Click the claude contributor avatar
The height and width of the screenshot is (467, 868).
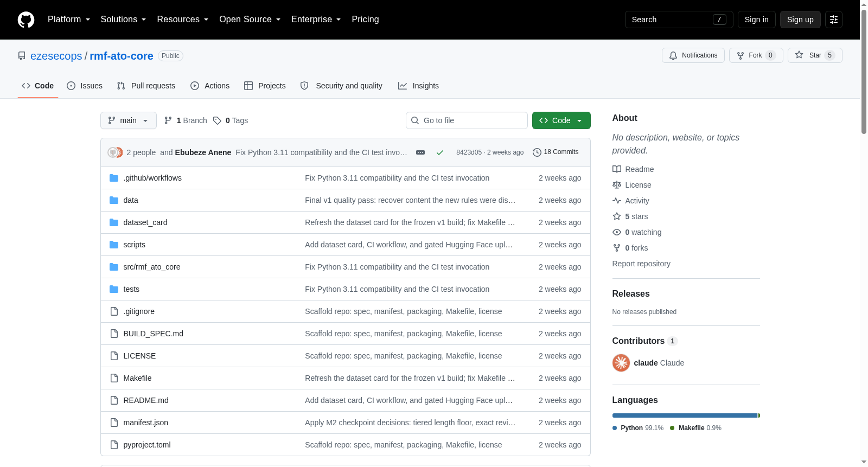tap(621, 363)
